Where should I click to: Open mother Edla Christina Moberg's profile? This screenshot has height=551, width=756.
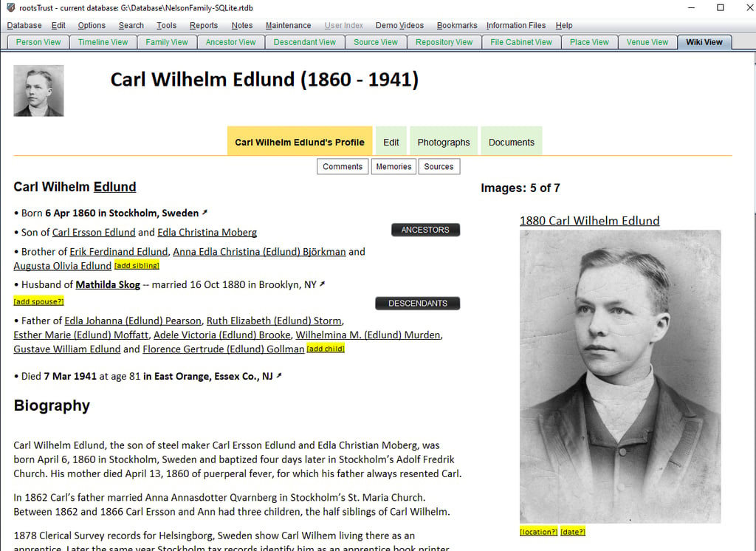pos(207,232)
